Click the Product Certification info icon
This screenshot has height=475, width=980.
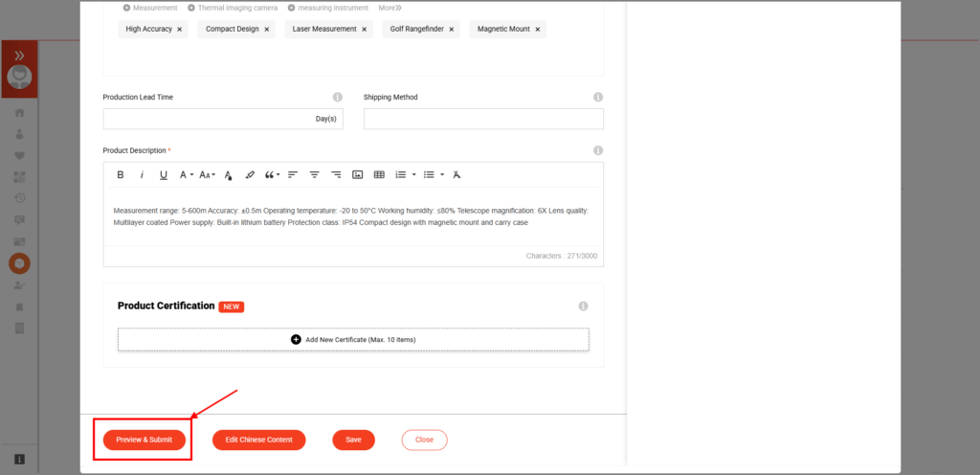[x=583, y=306]
